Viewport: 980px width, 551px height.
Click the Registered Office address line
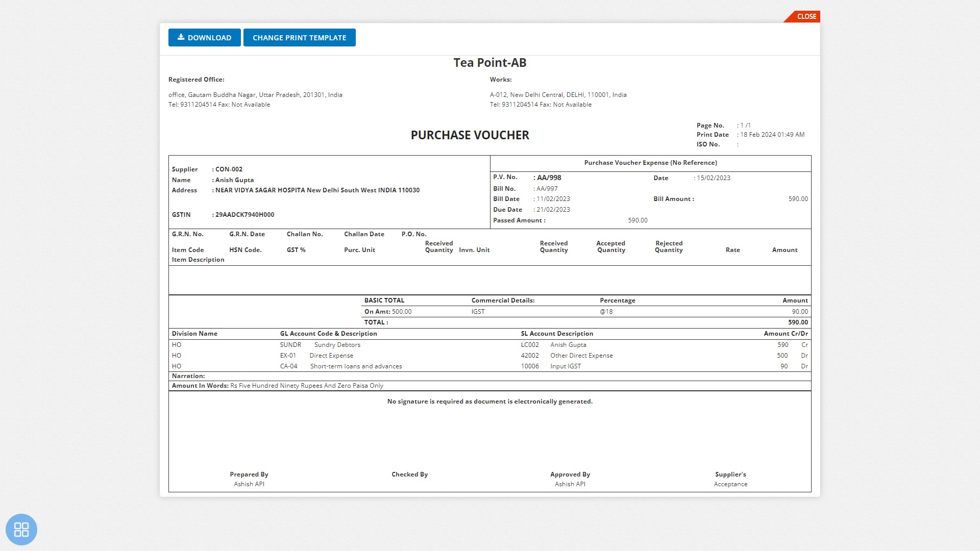tap(255, 95)
